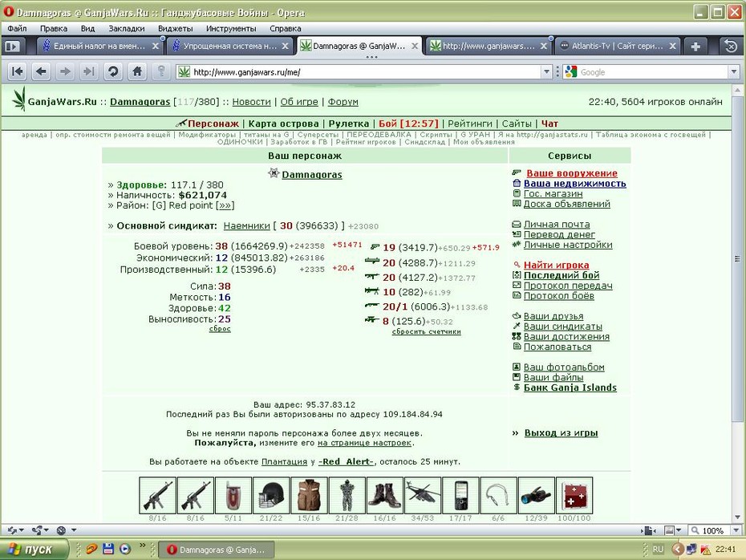Open the Рулетка game menu link
The image size is (746, 560).
349,124
